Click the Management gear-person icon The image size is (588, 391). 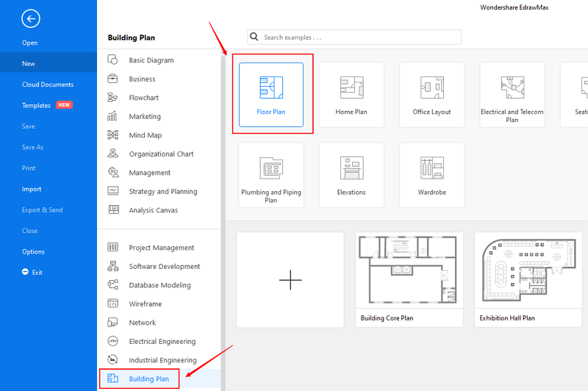113,172
